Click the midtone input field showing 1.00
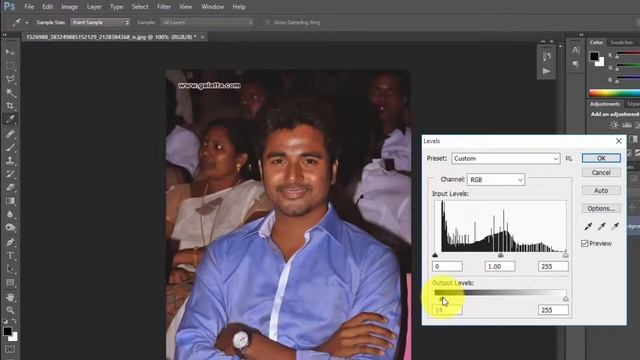Screen dimensions: 640x360 pos(500,267)
